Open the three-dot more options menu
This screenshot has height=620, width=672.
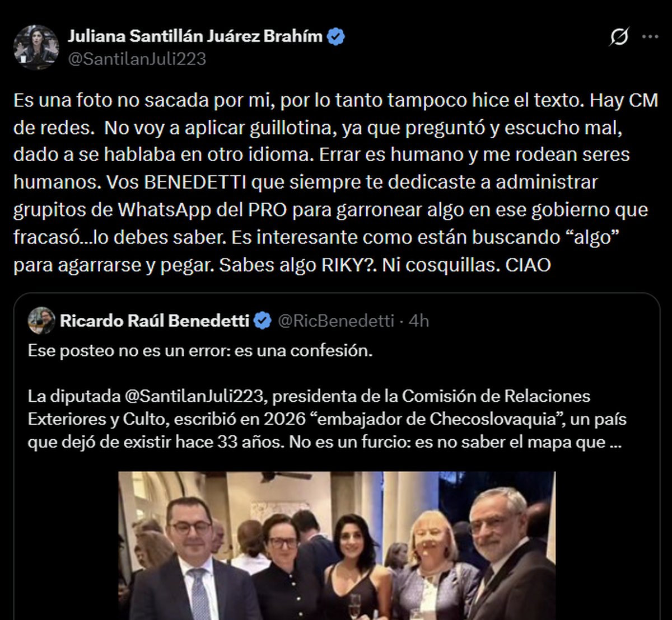(650, 37)
